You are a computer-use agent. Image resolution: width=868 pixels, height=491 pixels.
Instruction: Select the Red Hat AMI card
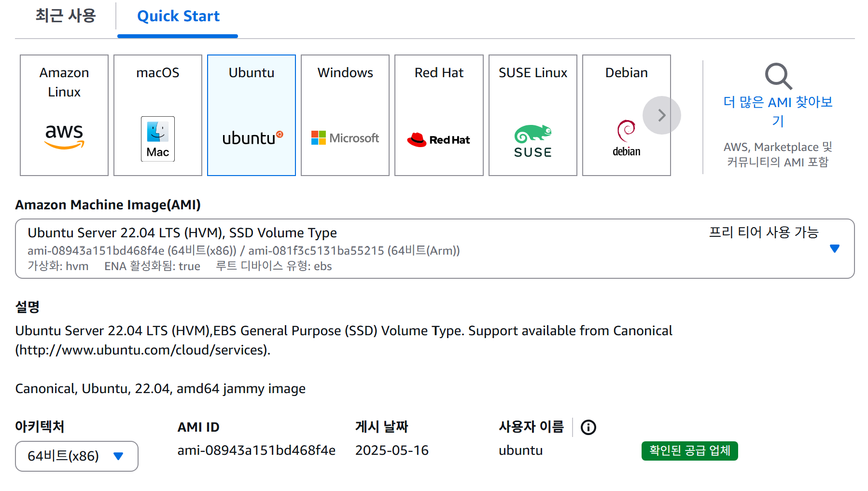(439, 115)
